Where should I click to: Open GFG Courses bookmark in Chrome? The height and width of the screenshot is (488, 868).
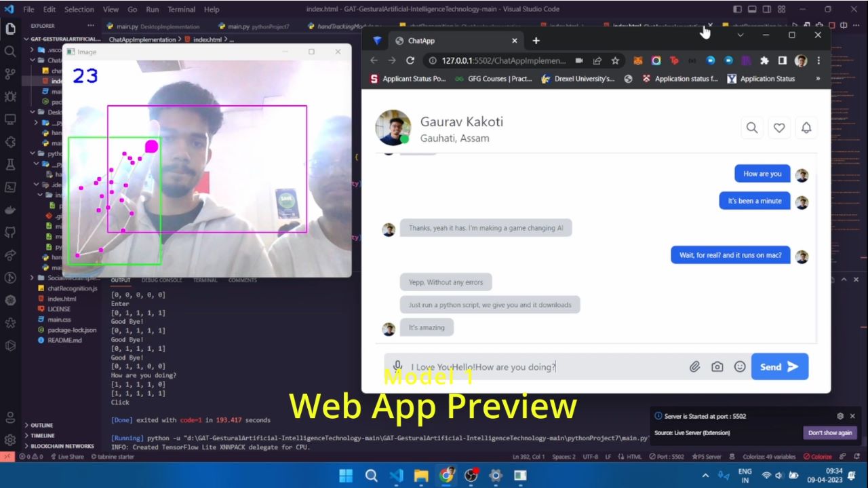click(x=493, y=79)
